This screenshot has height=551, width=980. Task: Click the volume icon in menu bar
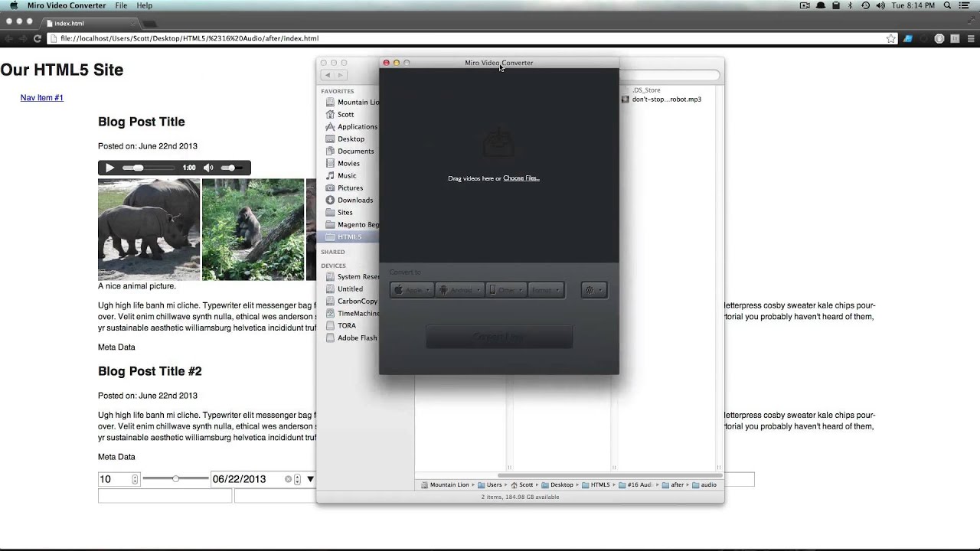pos(880,5)
